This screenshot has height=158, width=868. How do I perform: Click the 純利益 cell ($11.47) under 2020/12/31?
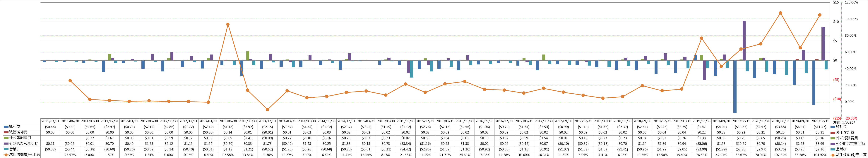pyautogui.click(x=820, y=127)
